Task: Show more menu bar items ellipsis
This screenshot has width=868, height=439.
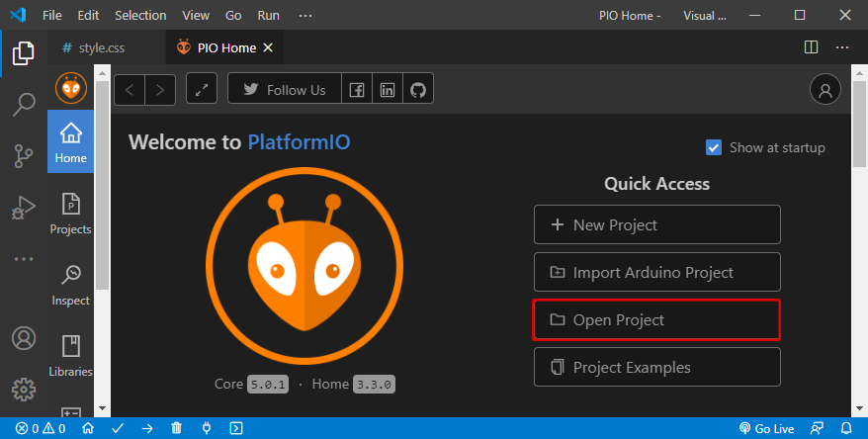Action: pos(305,16)
